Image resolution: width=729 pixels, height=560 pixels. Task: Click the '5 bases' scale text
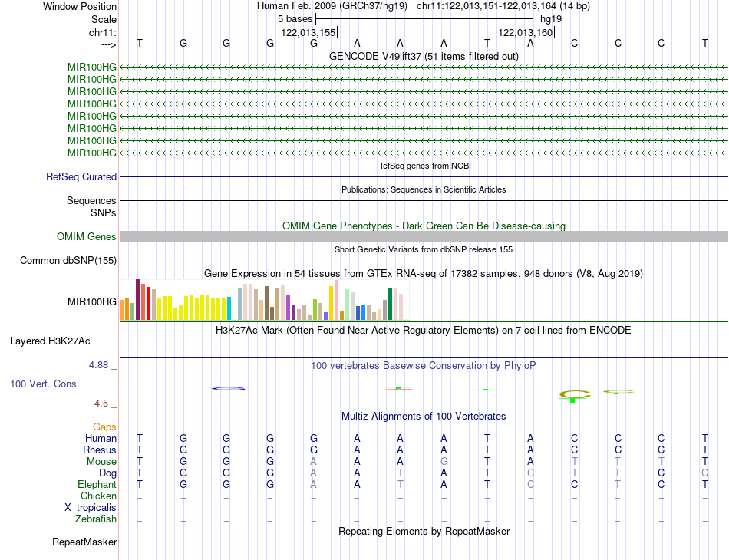(295, 19)
